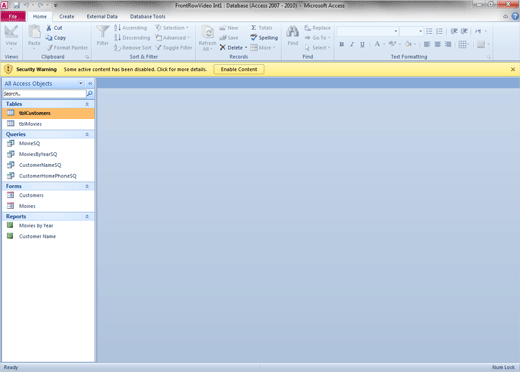Center align text
This screenshot has width=520, height=372.
(x=437, y=44)
